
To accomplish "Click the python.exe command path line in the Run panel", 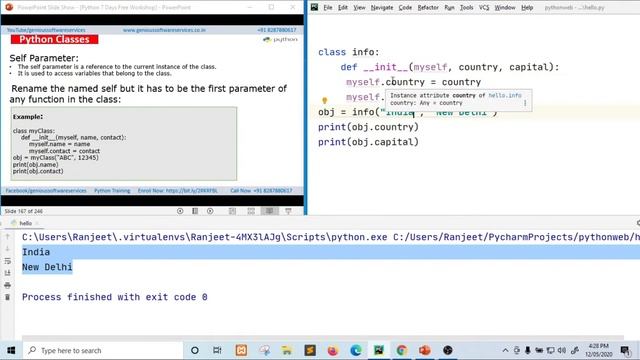I will (331, 237).
